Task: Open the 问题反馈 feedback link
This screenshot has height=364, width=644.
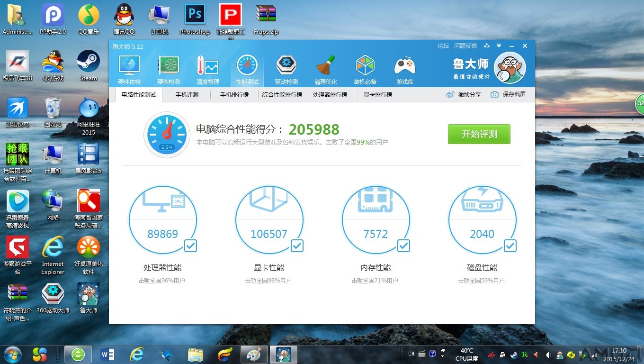Action: tap(465, 46)
